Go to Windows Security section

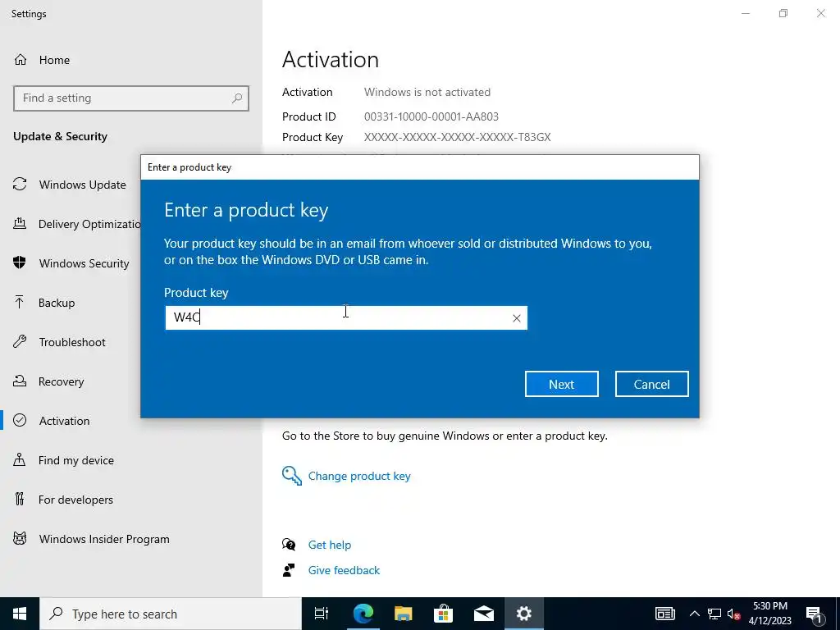(84, 263)
